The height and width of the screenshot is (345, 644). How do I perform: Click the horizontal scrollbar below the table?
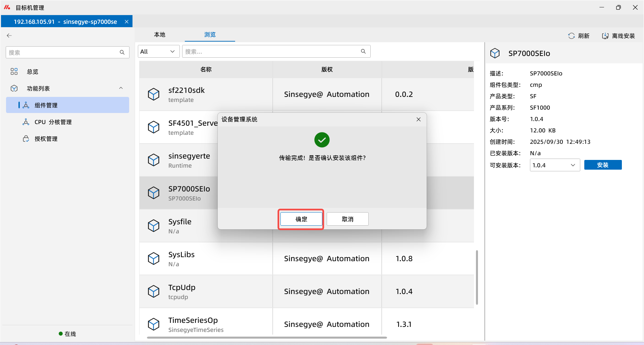coord(267,338)
